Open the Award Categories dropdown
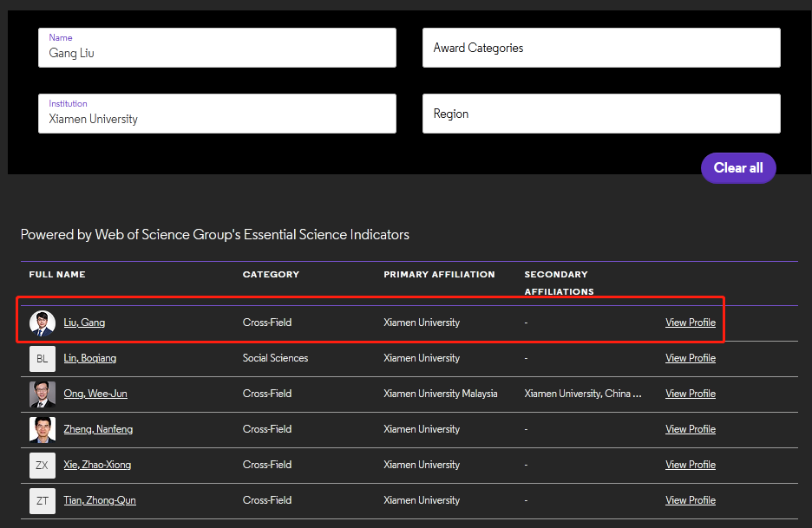Screen dimensions: 812x528 pos(601,48)
